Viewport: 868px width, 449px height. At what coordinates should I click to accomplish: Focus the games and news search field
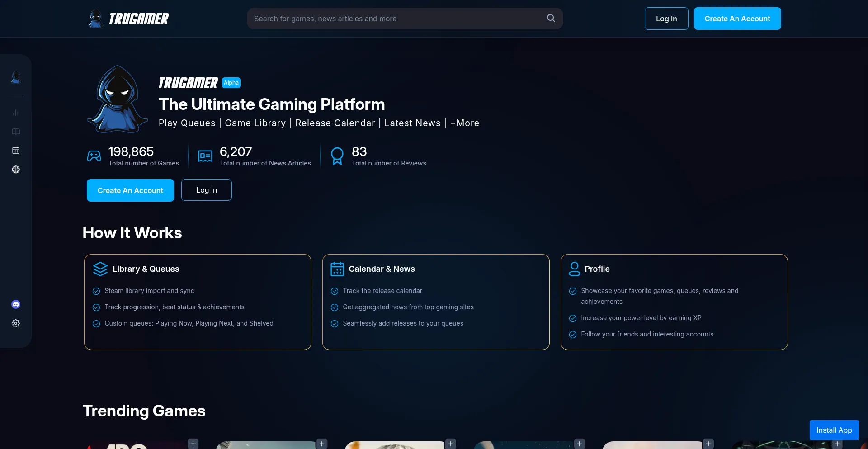tap(398, 19)
